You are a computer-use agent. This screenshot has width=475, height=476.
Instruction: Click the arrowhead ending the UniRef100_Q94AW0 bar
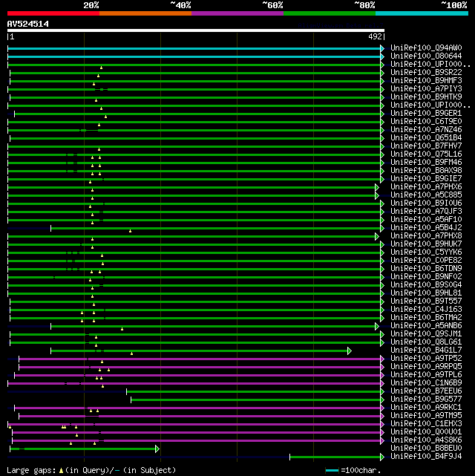coord(382,48)
